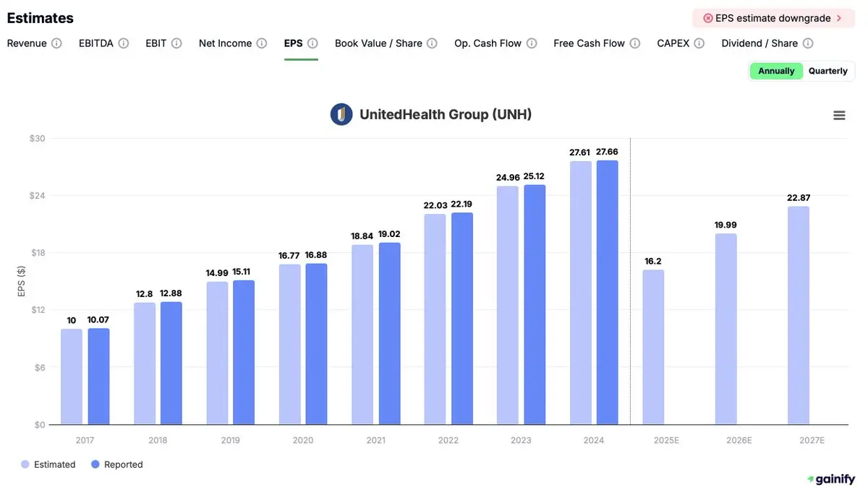Viewport: 868px width, 490px height.
Task: Click the 2019 estimated bar labeled 14.99
Action: (x=217, y=353)
